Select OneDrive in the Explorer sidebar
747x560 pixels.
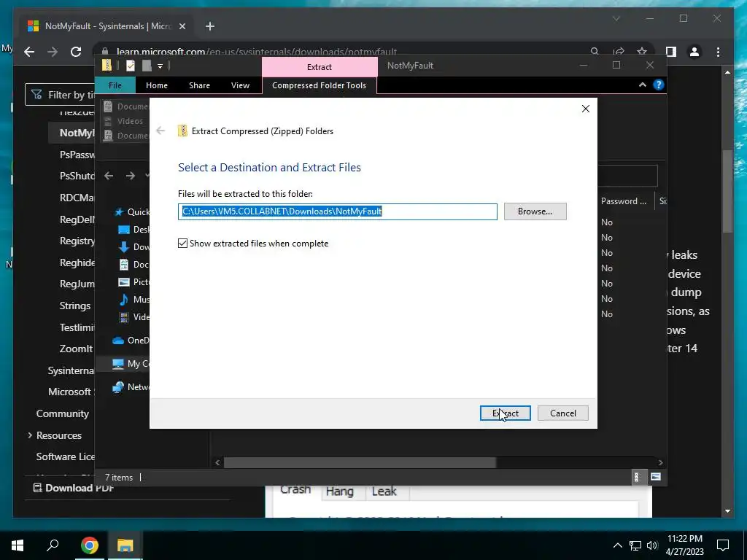point(131,340)
